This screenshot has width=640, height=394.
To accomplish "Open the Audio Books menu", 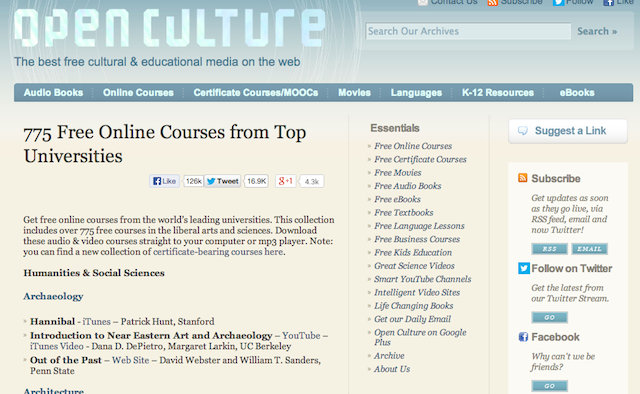I will [x=53, y=93].
